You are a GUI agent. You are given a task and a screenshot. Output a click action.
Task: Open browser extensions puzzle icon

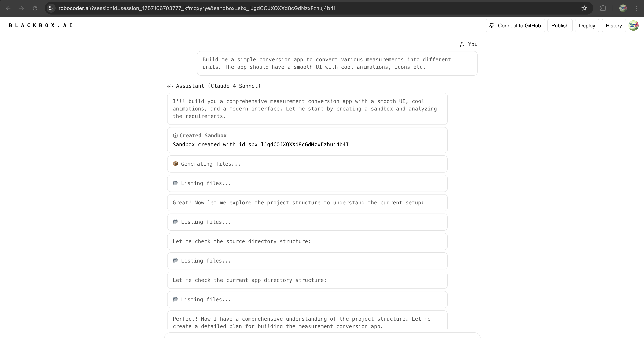click(603, 8)
